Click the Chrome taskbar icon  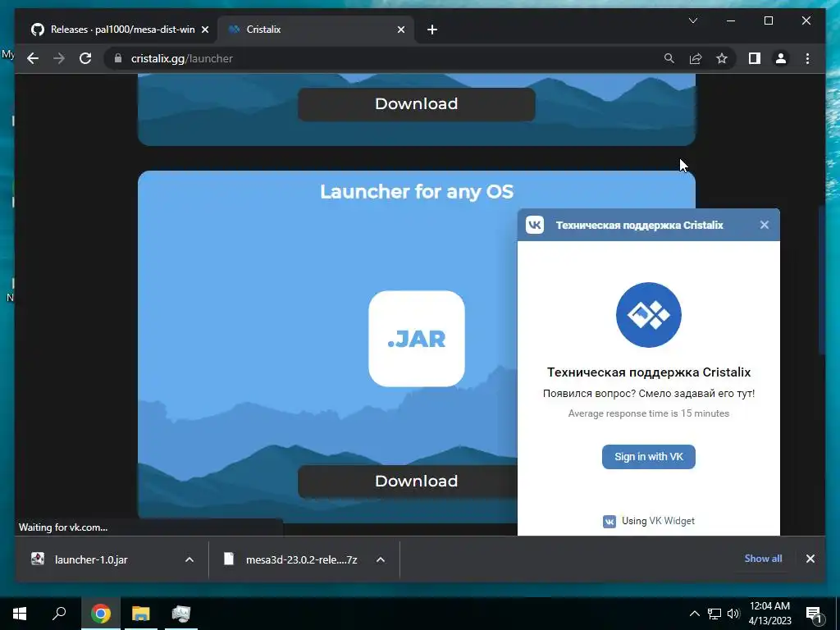100,614
